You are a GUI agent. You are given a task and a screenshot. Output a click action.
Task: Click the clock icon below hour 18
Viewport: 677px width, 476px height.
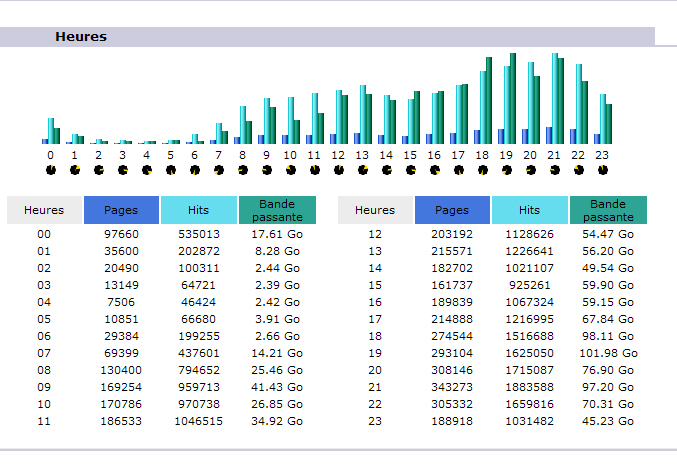482,170
